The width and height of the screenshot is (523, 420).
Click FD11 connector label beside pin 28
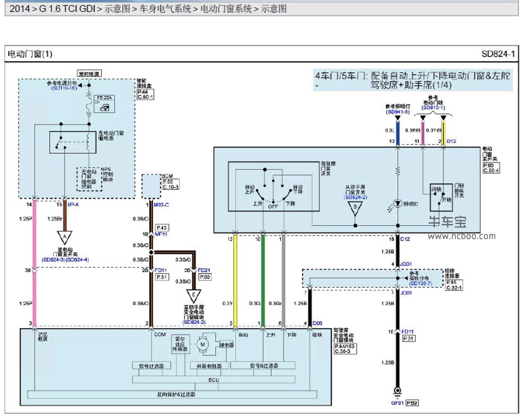coord(161,270)
